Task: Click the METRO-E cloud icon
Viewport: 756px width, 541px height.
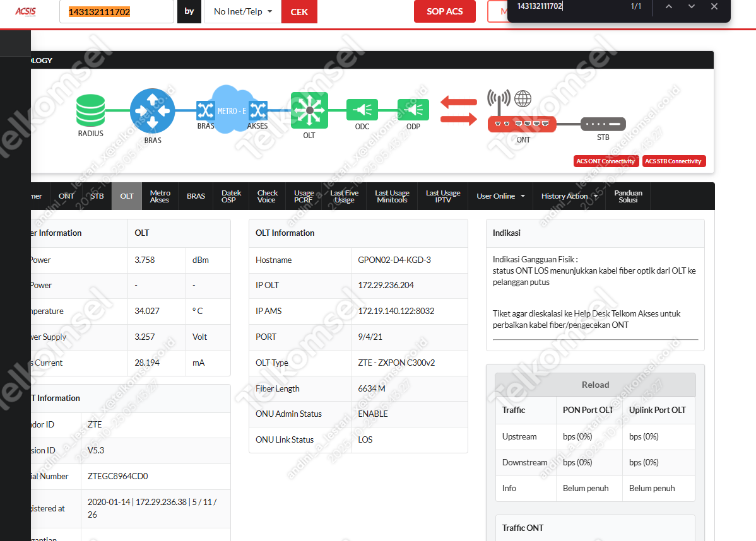Action: pyautogui.click(x=232, y=110)
